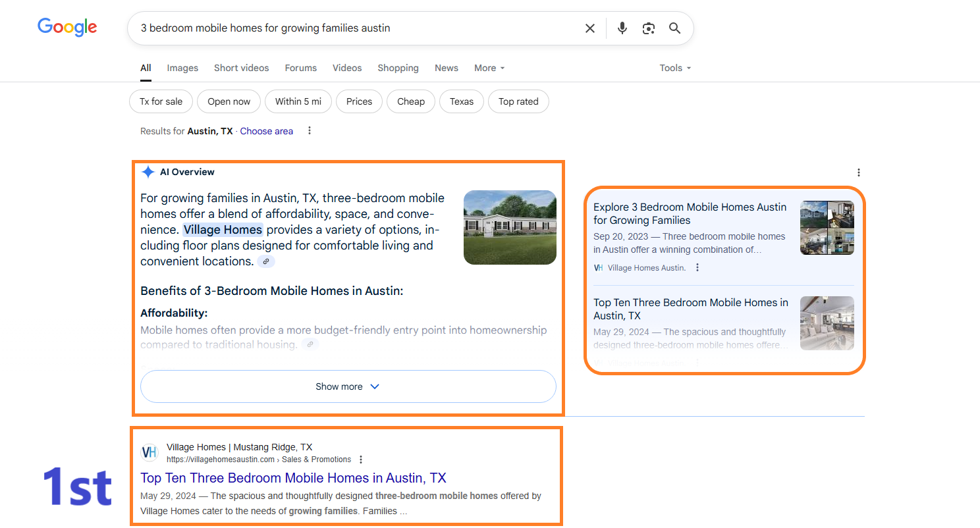Image resolution: width=980 pixels, height=528 pixels.
Task: Open Google Lens image search icon
Action: click(x=649, y=28)
